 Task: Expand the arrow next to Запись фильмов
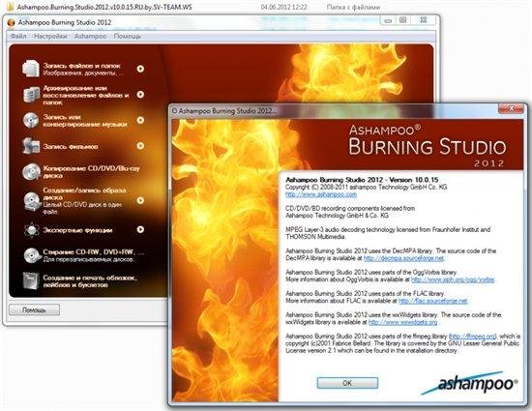[x=140, y=146]
